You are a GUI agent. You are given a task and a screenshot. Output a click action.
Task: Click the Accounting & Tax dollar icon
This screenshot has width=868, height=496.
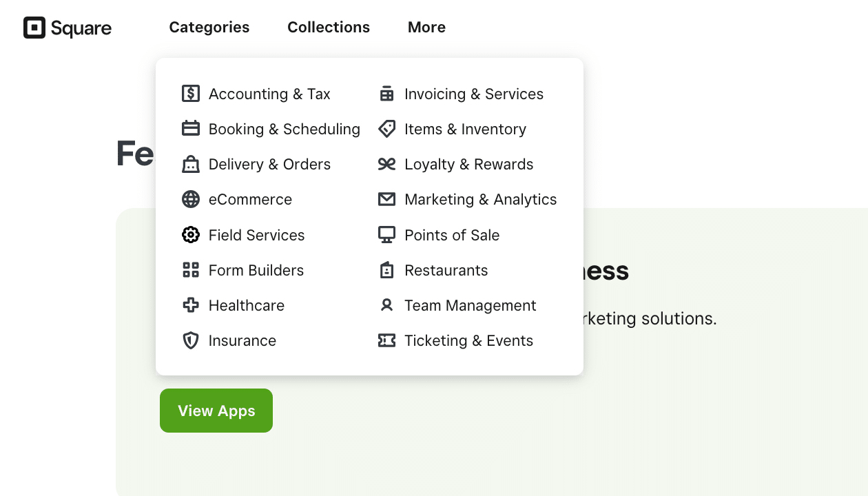pyautogui.click(x=191, y=94)
